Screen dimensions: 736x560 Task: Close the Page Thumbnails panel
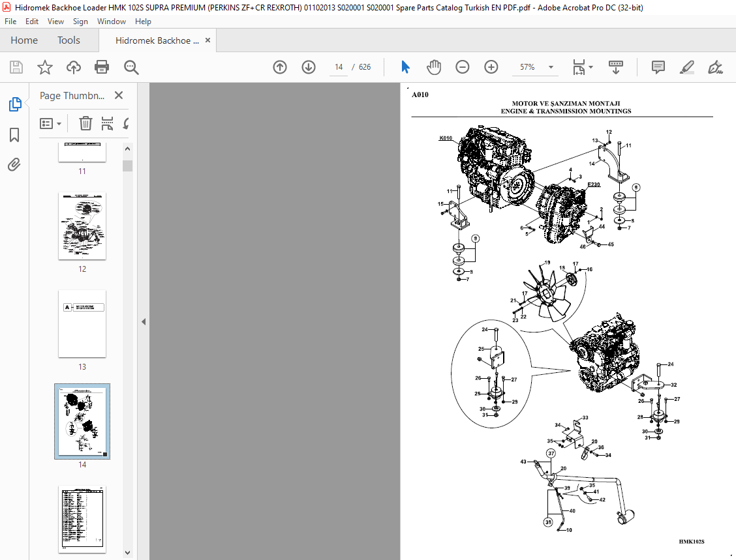(x=119, y=95)
